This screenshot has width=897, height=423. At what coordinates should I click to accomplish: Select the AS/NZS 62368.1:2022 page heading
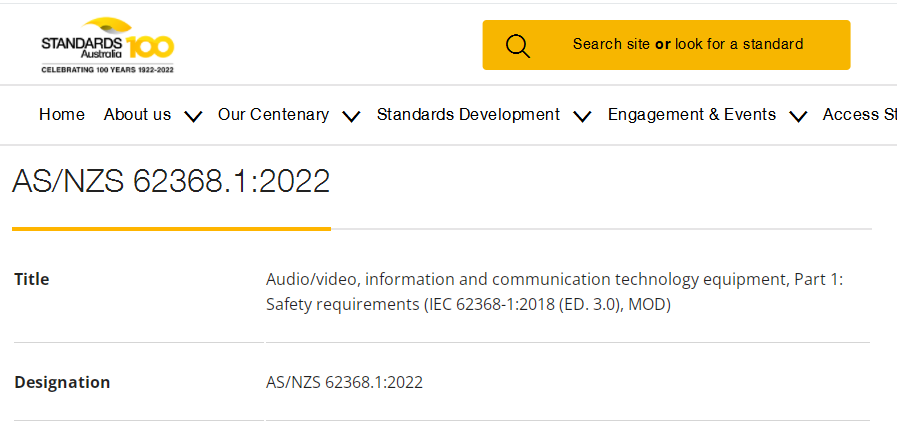click(x=171, y=181)
